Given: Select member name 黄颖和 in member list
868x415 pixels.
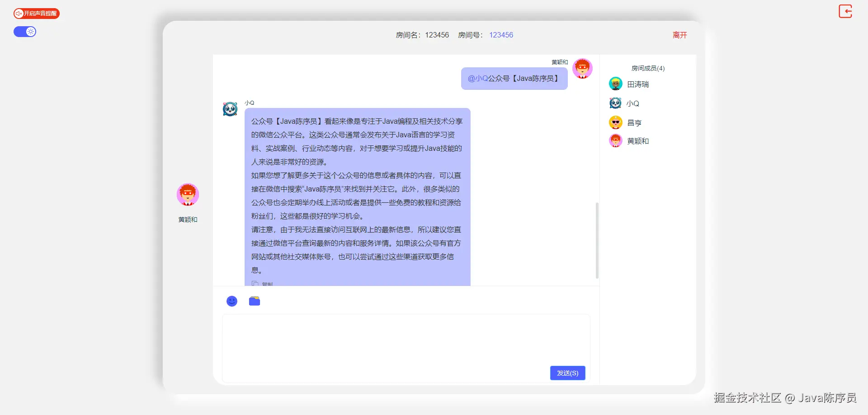Looking at the screenshot, I should [638, 141].
